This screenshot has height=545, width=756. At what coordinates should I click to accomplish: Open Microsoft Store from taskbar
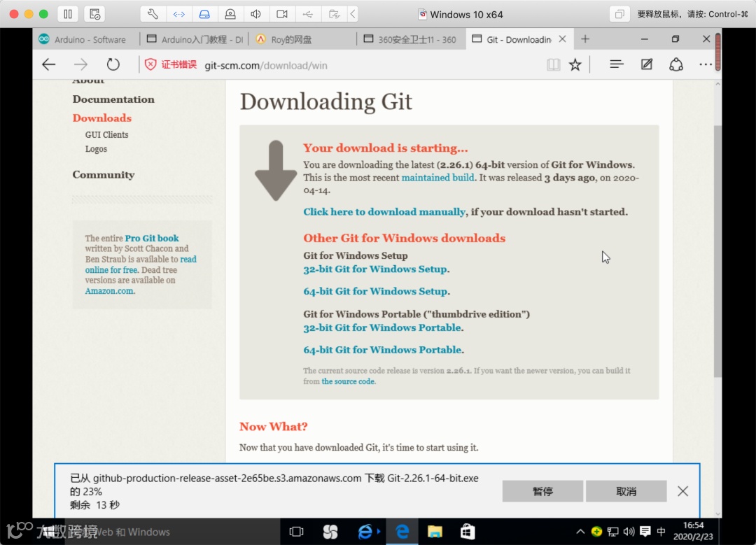pos(468,532)
